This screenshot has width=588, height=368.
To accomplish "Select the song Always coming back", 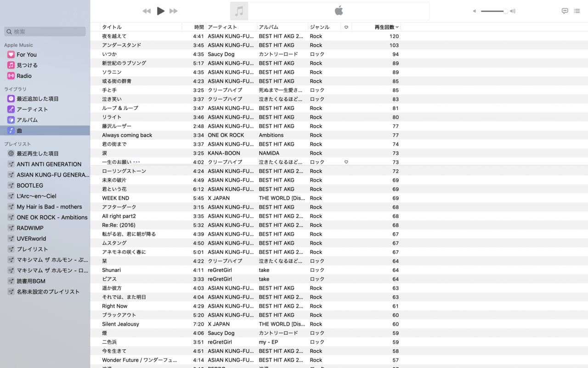I will point(127,135).
